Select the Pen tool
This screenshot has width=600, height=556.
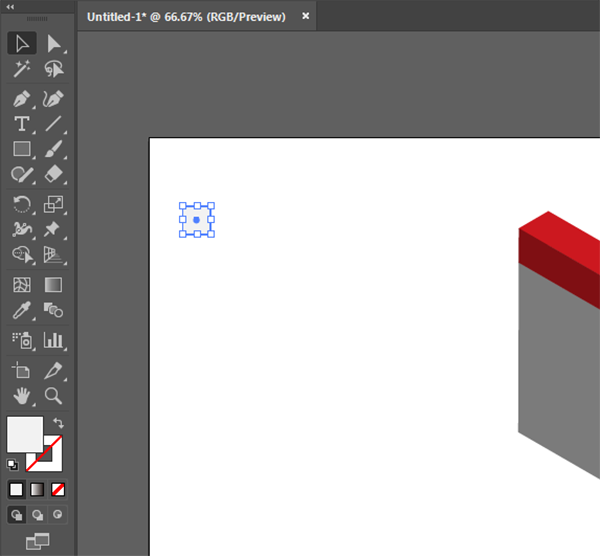click(21, 99)
